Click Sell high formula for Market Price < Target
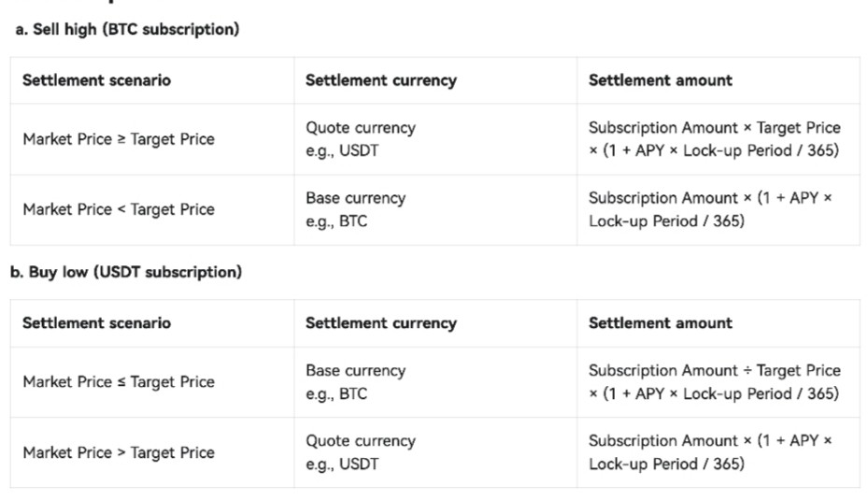Viewport: 868px width, 500px height. tap(709, 209)
